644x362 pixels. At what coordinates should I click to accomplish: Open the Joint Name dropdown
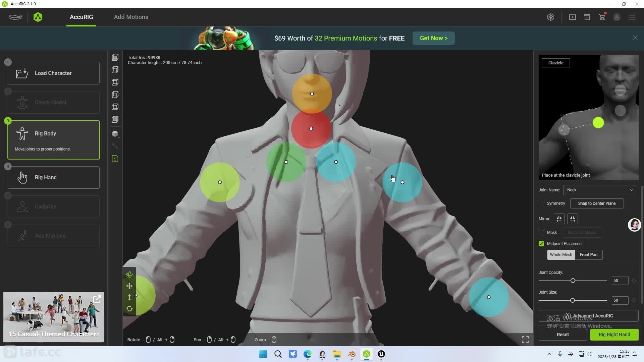pos(600,190)
